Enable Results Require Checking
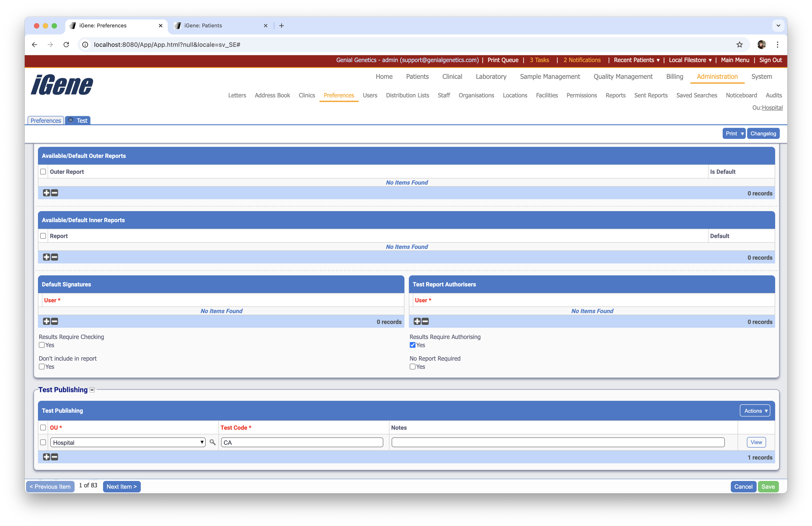The image size is (812, 526). [42, 345]
